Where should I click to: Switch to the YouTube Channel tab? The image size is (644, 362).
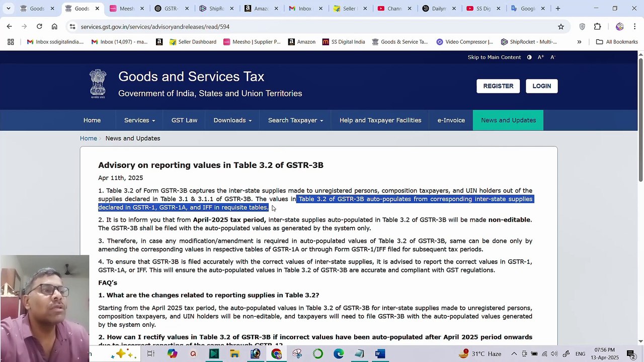[x=394, y=9]
